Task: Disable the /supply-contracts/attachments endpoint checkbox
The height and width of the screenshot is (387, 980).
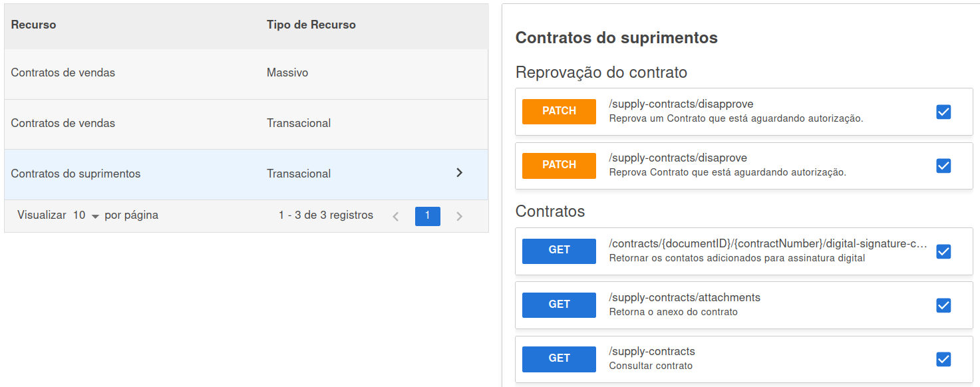Action: coord(943,305)
